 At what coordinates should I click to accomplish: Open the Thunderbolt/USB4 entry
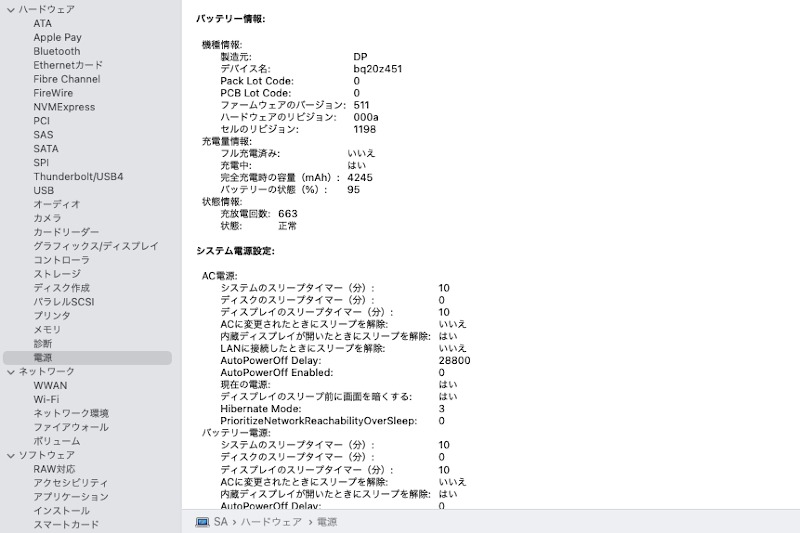click(x=78, y=177)
